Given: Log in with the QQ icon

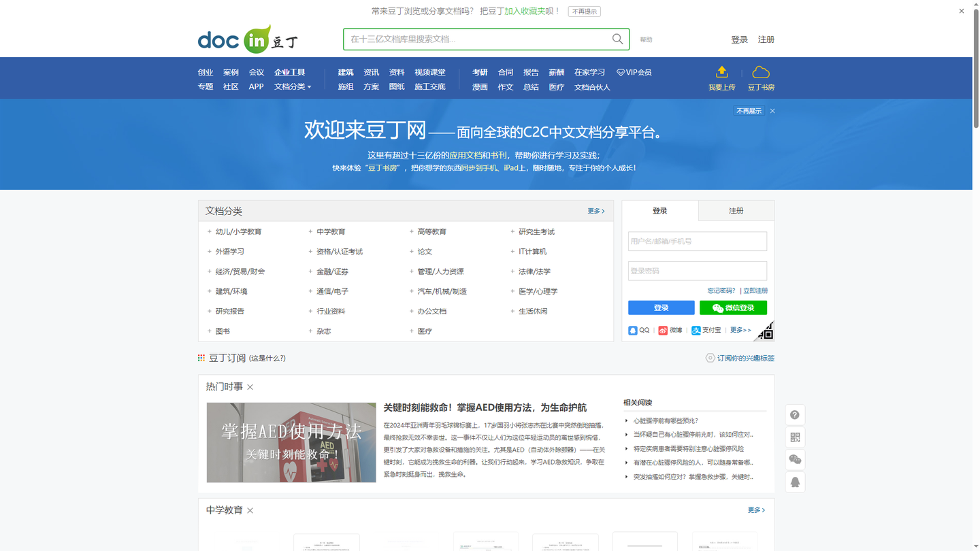Looking at the screenshot, I should pos(633,330).
